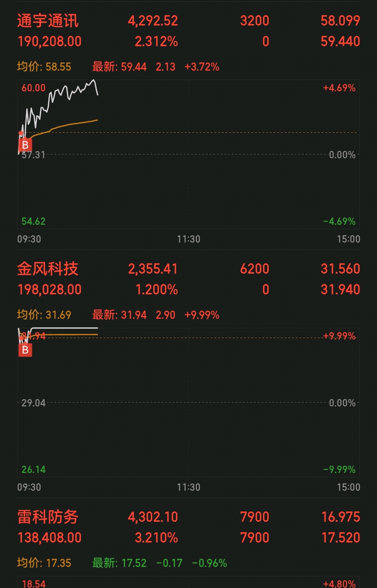This screenshot has width=377, height=588.
Task: Select the 通宇通讯 market value 190,208.00
Action: [50, 41]
